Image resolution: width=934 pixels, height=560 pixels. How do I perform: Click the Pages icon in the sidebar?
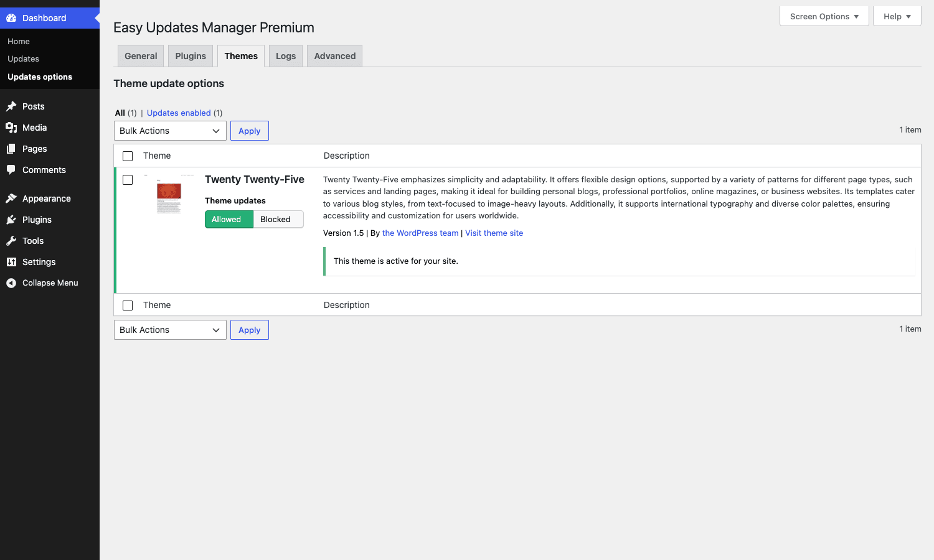11,149
